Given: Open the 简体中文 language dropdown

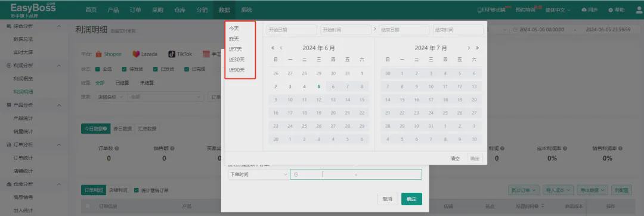Looking at the screenshot, I should [558, 10].
